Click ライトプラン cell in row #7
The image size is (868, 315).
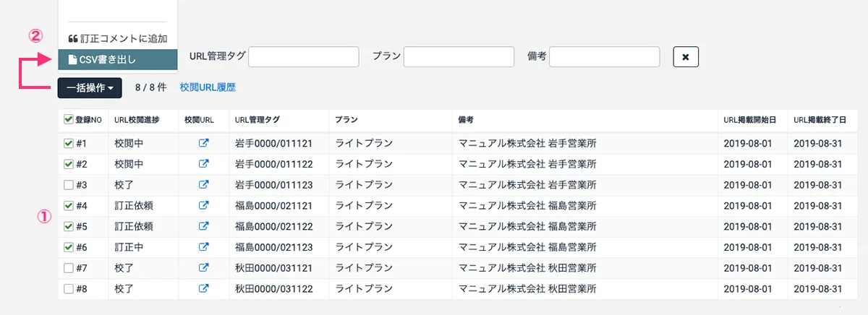364,268
